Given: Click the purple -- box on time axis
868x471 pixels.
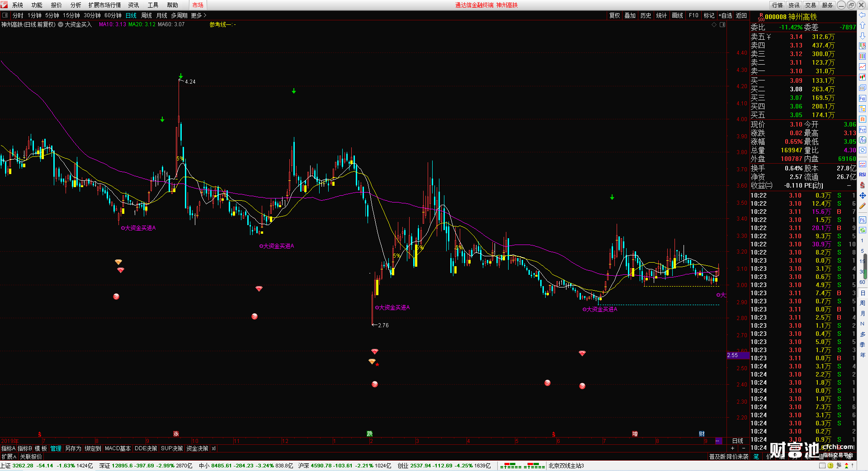Looking at the screenshot, I should (x=719, y=441).
